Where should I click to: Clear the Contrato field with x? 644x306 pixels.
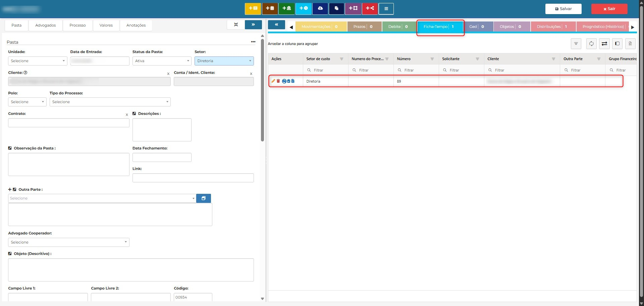click(127, 115)
